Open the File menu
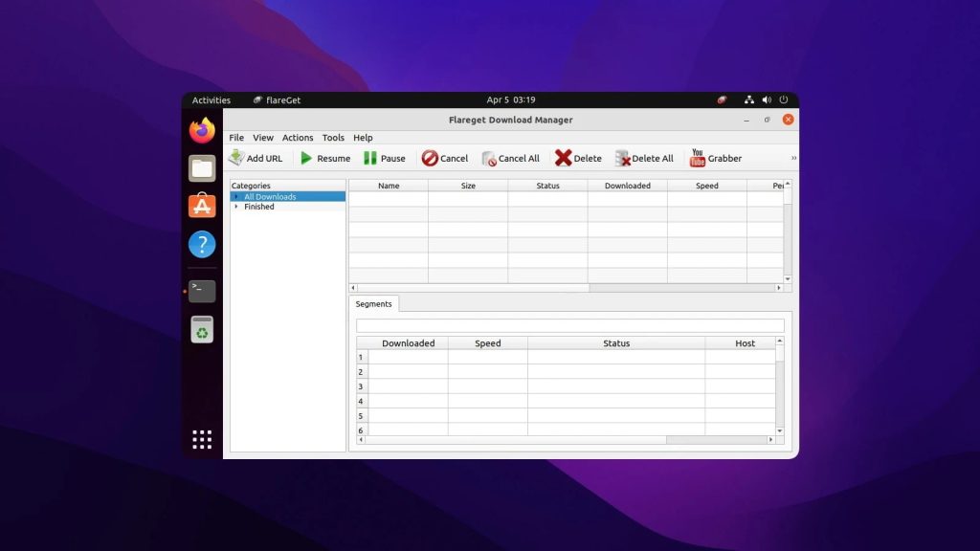 [236, 138]
